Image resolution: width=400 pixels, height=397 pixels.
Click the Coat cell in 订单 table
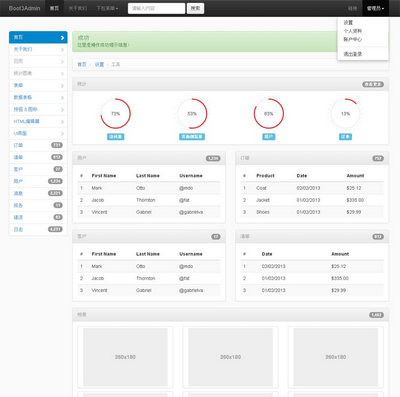261,188
